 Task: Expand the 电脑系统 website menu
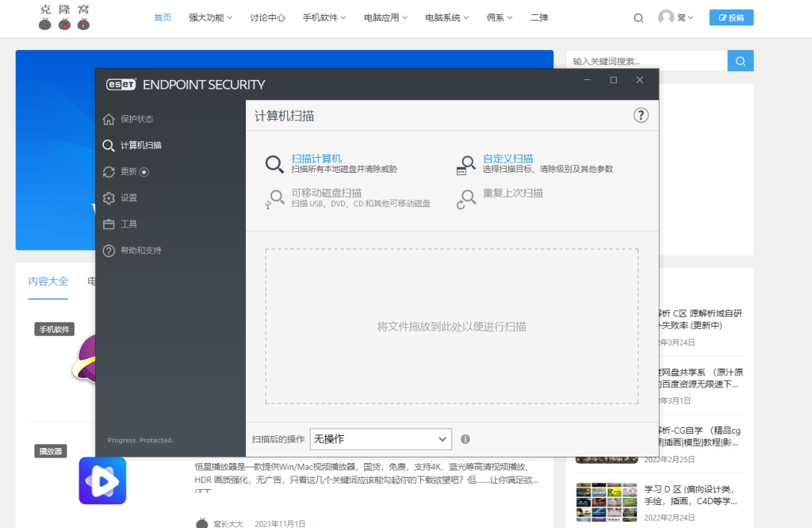446,17
